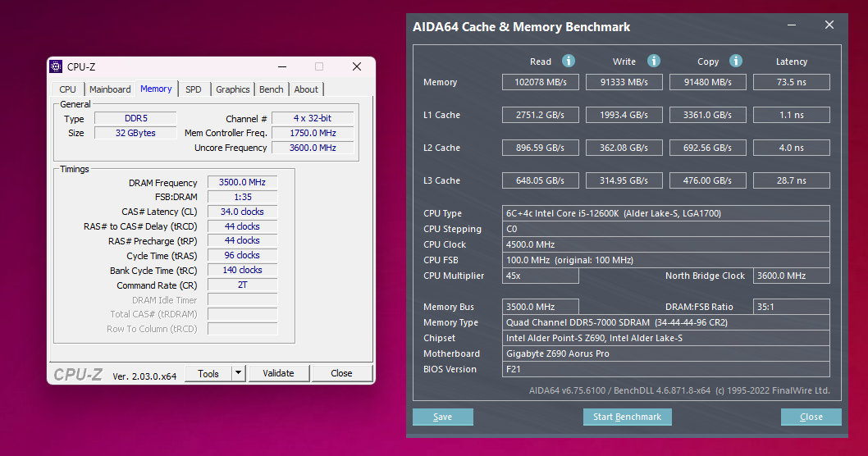
Task: Click the Memory Latency value field
Action: tap(791, 82)
